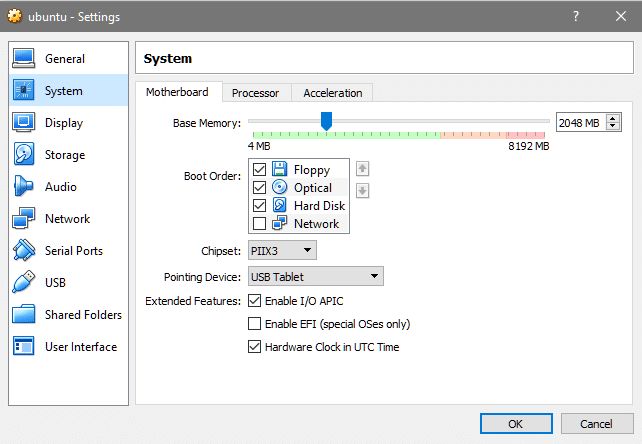The height and width of the screenshot is (444, 642).
Task: Click the help question mark button
Action: (576, 16)
